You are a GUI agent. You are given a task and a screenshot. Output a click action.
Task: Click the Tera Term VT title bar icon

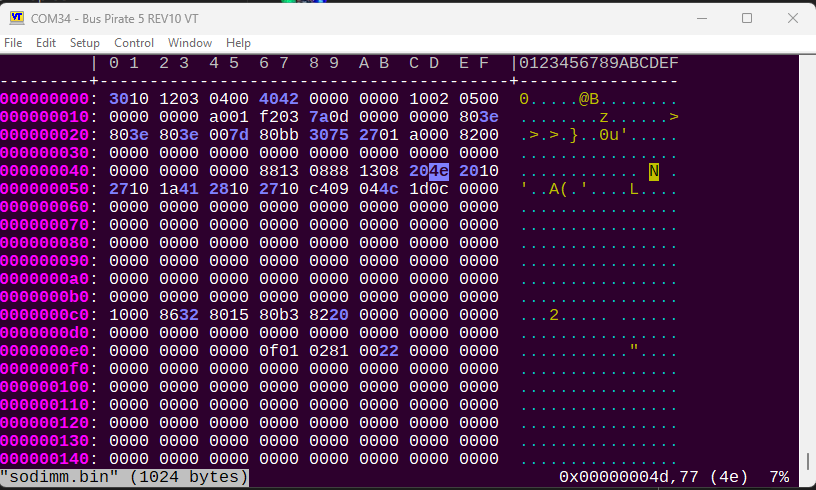coord(17,17)
